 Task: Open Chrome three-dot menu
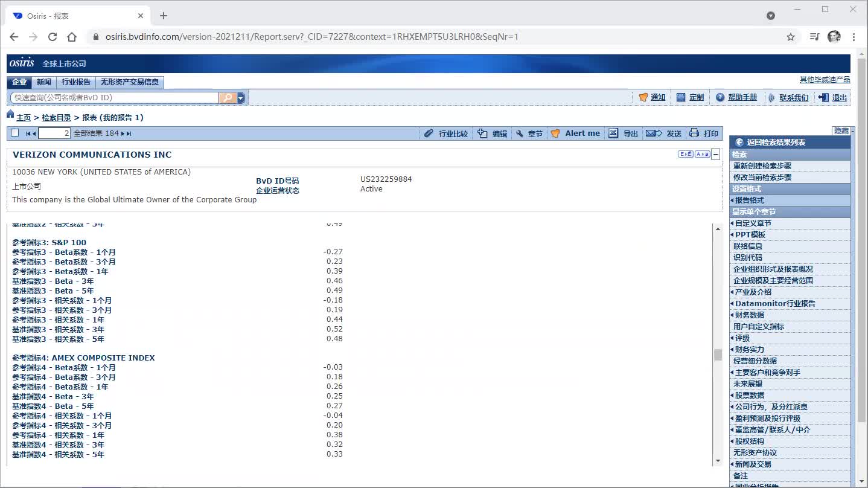pyautogui.click(x=854, y=37)
